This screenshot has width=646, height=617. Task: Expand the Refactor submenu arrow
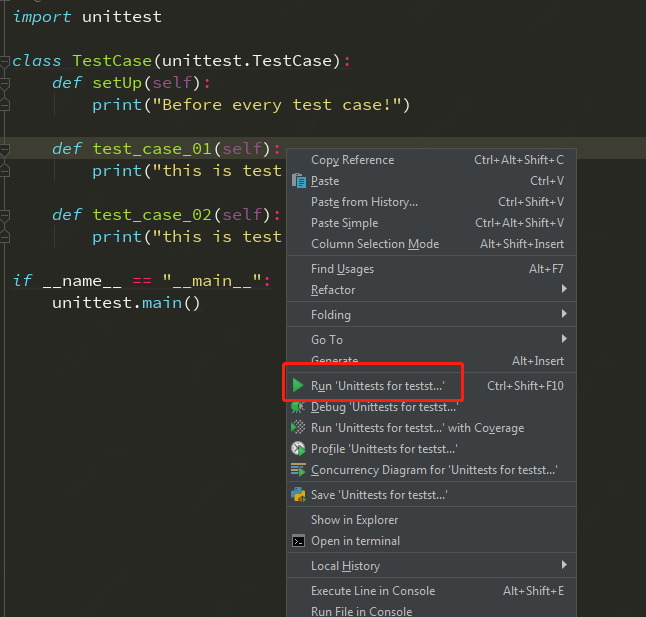564,289
